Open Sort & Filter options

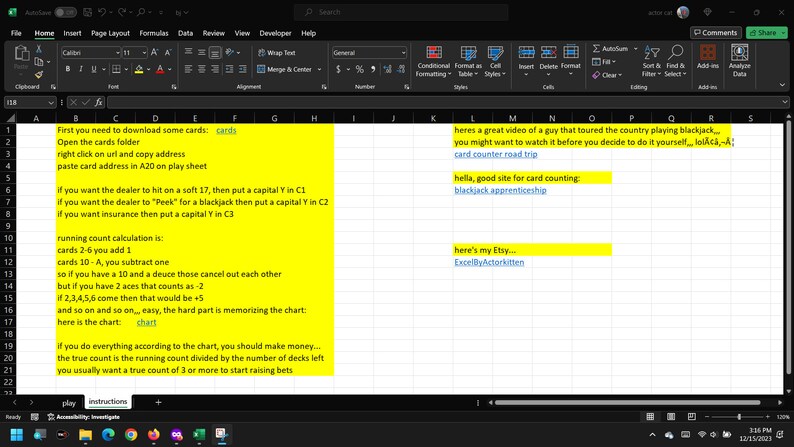coord(652,61)
